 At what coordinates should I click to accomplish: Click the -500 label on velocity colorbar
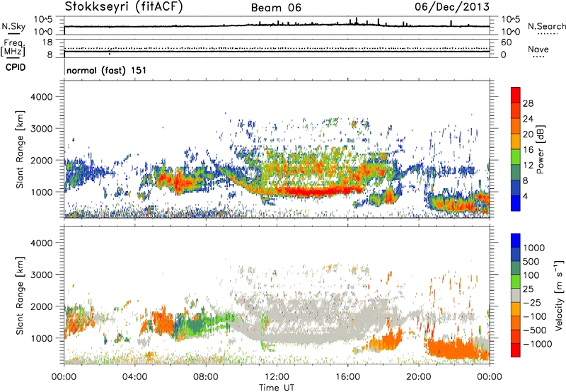pyautogui.click(x=535, y=330)
